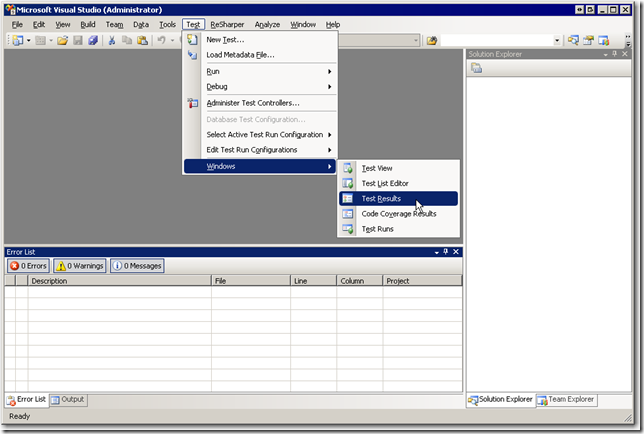Choose New Test menu entry
This screenshot has height=434, width=644.
click(x=261, y=40)
